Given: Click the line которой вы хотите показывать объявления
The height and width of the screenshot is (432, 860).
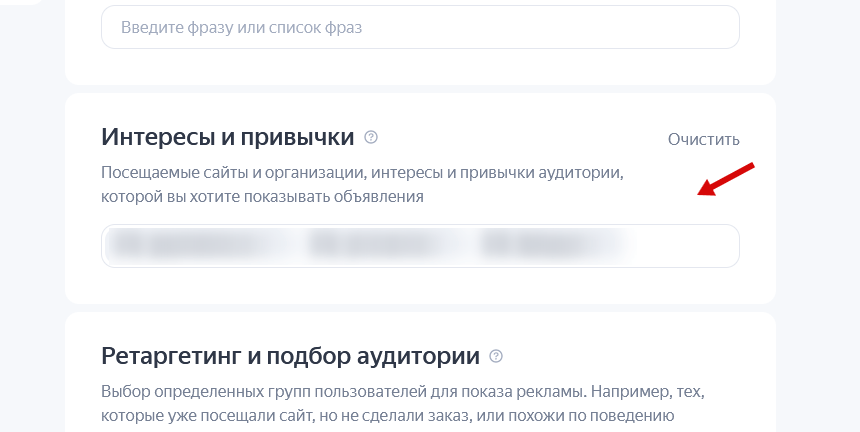Looking at the screenshot, I should coord(262,197).
